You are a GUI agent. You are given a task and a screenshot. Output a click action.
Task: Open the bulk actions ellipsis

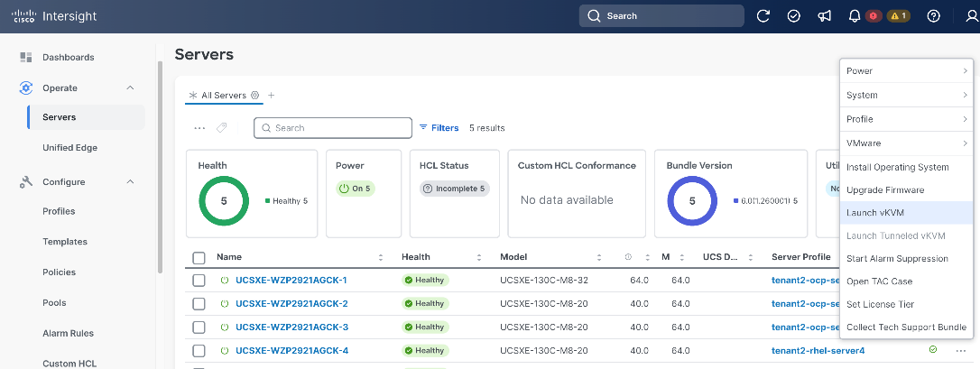[199, 128]
